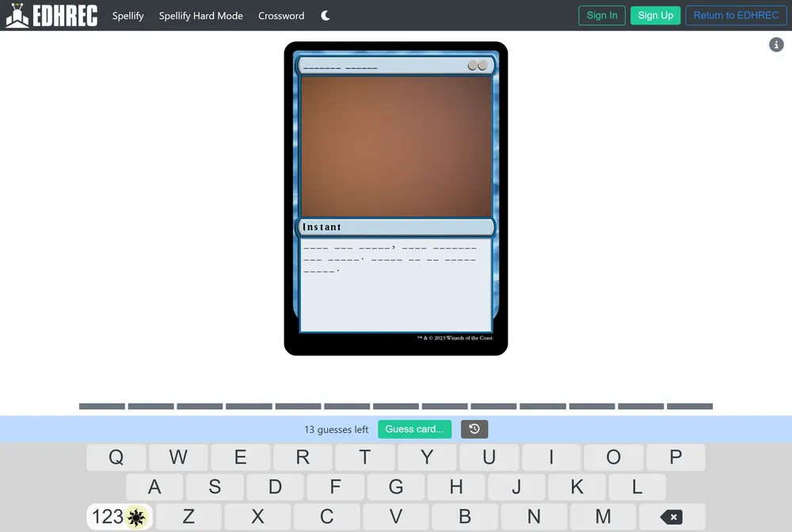
Task: Tap the S key
Action: [215, 487]
